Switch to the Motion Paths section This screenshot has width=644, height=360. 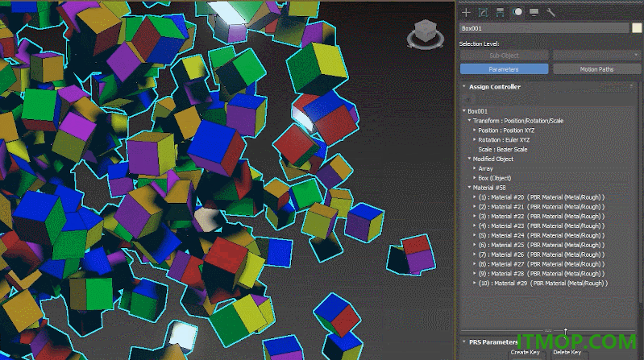coord(596,69)
